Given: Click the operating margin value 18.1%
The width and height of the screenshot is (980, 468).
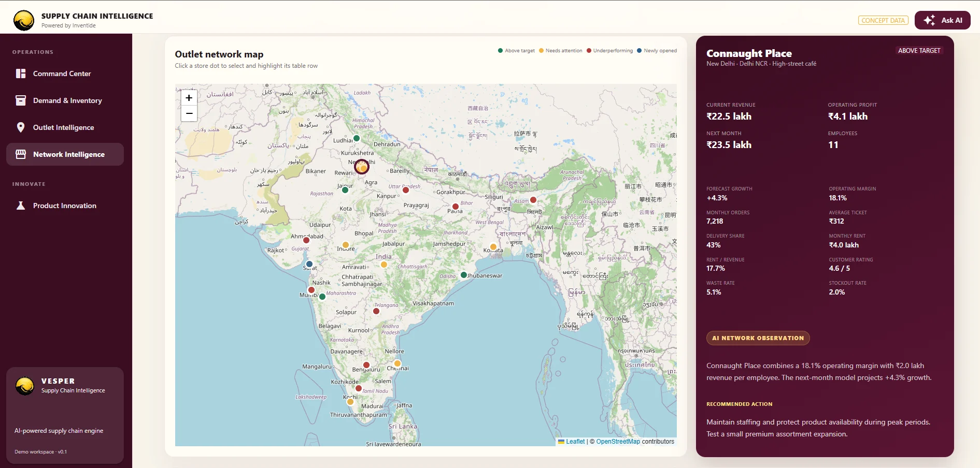Looking at the screenshot, I should 837,198.
